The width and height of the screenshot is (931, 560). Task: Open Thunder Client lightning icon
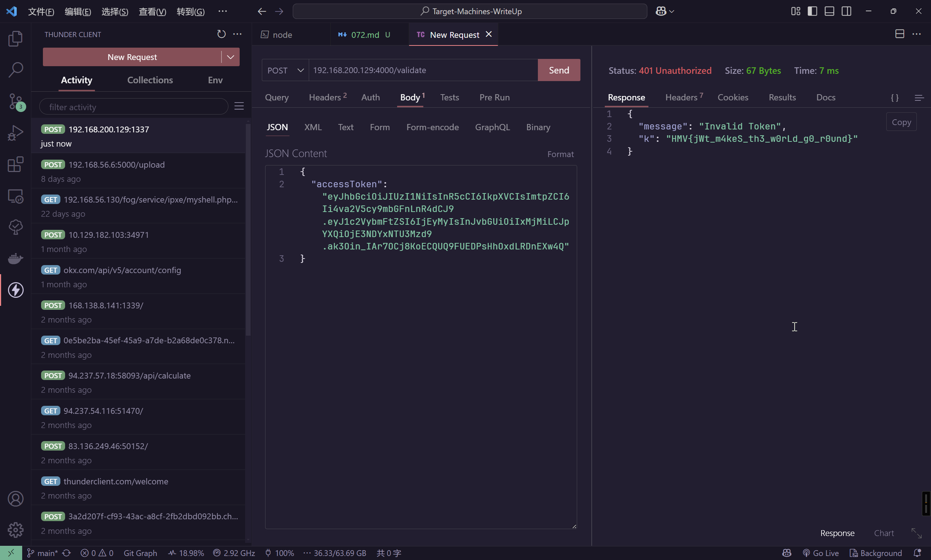(16, 290)
